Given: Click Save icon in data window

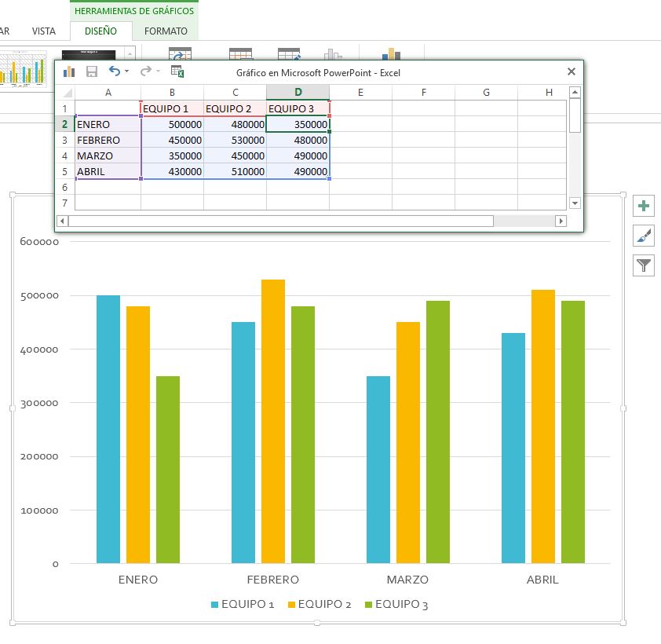Looking at the screenshot, I should [x=92, y=71].
